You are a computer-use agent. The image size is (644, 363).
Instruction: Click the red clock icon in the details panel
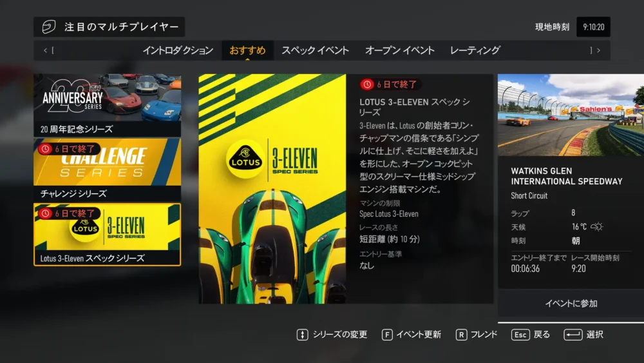click(367, 84)
